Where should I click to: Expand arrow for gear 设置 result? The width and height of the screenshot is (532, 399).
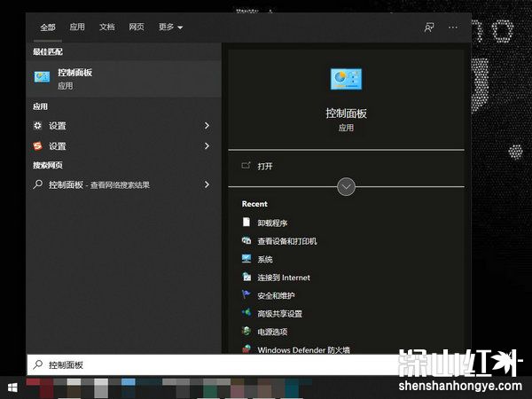207,126
